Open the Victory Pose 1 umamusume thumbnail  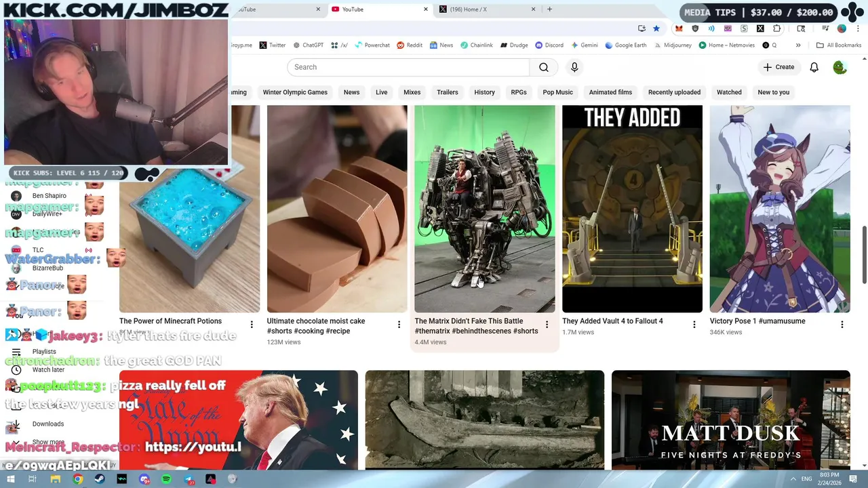(x=780, y=209)
